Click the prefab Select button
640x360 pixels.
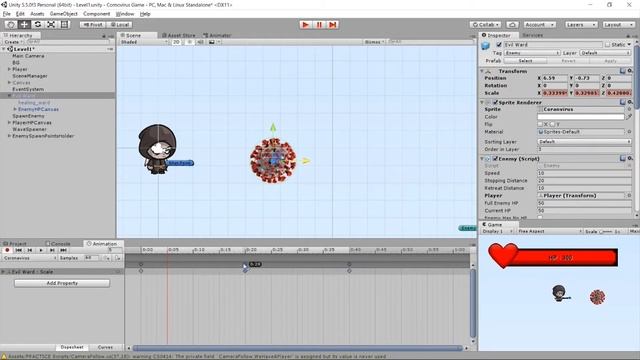click(525, 61)
